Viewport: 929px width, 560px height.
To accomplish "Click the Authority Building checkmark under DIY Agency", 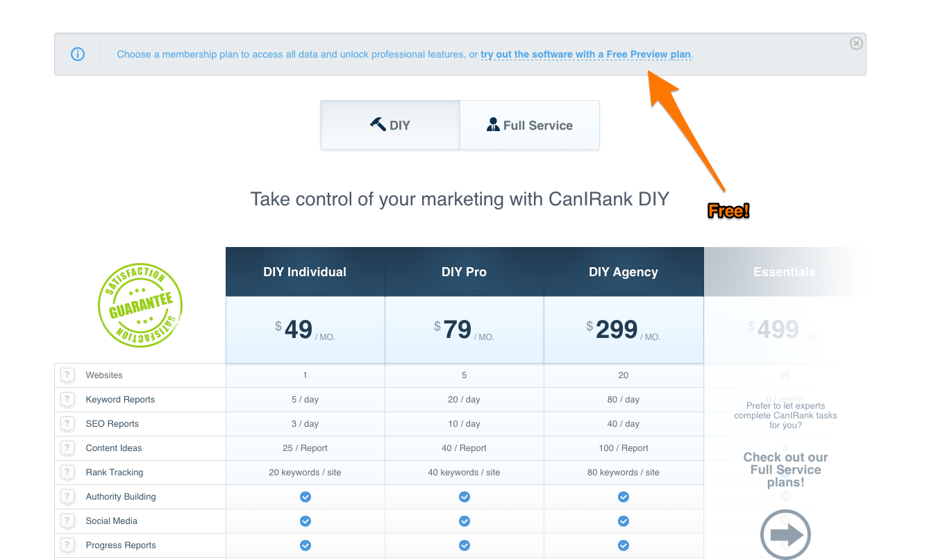I will (623, 497).
